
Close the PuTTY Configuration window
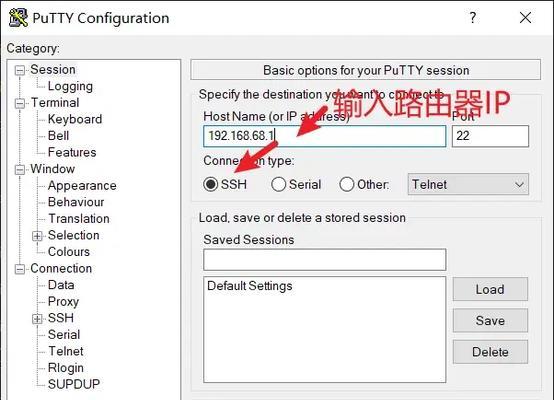coord(525,17)
